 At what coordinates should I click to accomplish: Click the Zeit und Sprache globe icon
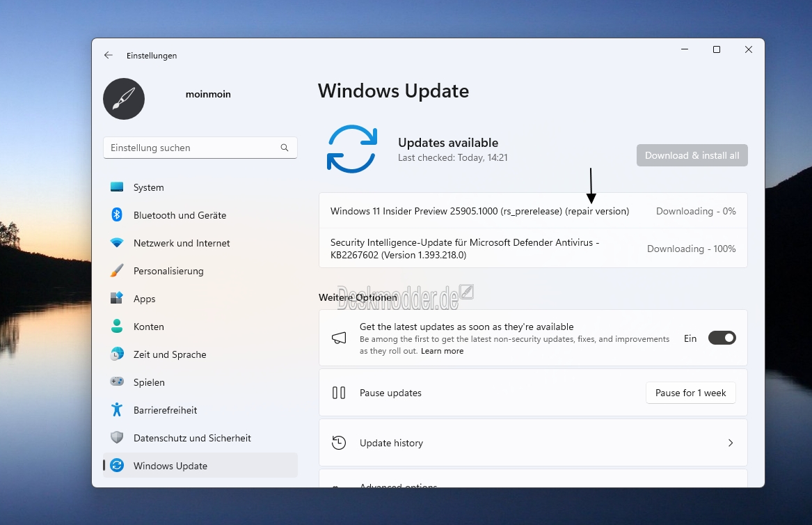click(x=117, y=354)
